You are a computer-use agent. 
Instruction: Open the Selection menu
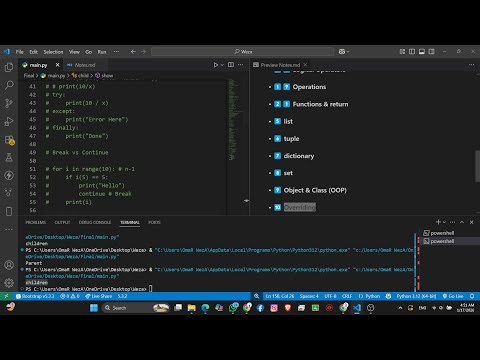[x=53, y=52]
